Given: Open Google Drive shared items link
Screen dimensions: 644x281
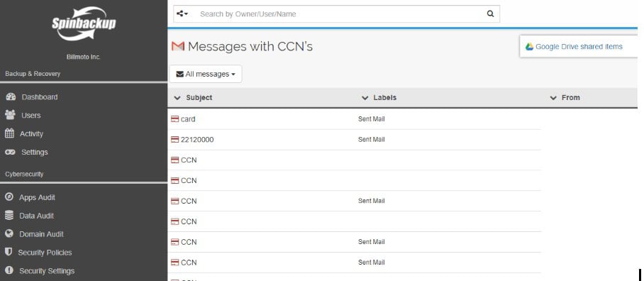Looking at the screenshot, I should tap(579, 46).
